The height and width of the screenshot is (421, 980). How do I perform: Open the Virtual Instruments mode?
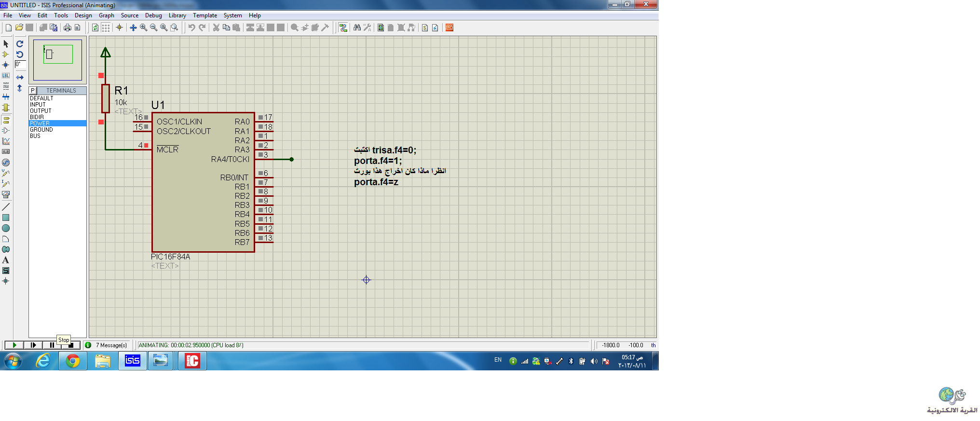pyautogui.click(x=6, y=195)
